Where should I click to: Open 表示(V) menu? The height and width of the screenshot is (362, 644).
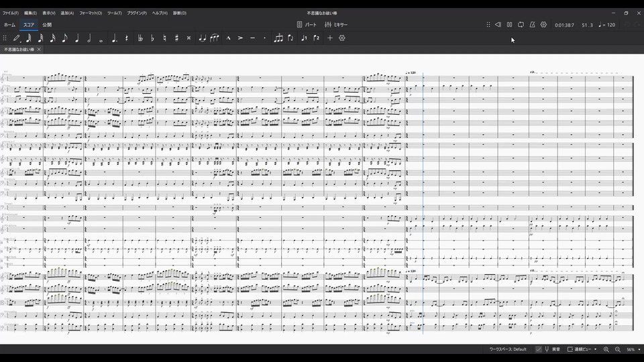coord(49,13)
